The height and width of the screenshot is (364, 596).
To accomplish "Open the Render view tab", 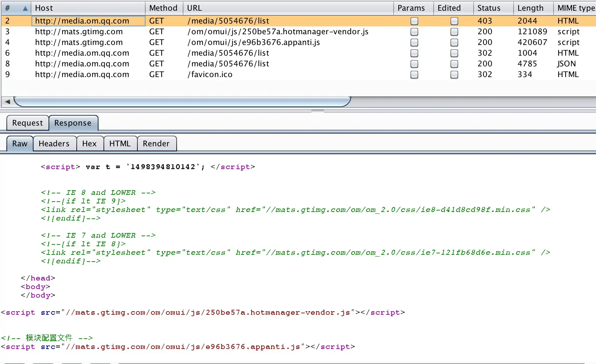I will 156,143.
